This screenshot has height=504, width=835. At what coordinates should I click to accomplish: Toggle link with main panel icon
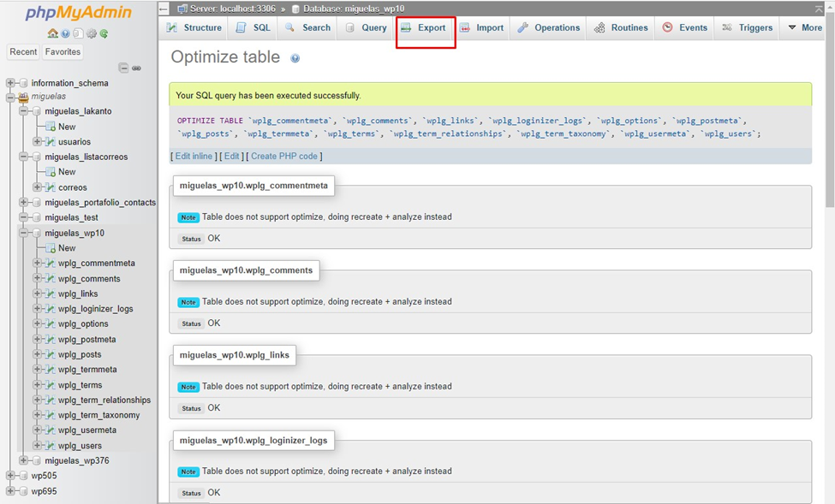tap(137, 68)
